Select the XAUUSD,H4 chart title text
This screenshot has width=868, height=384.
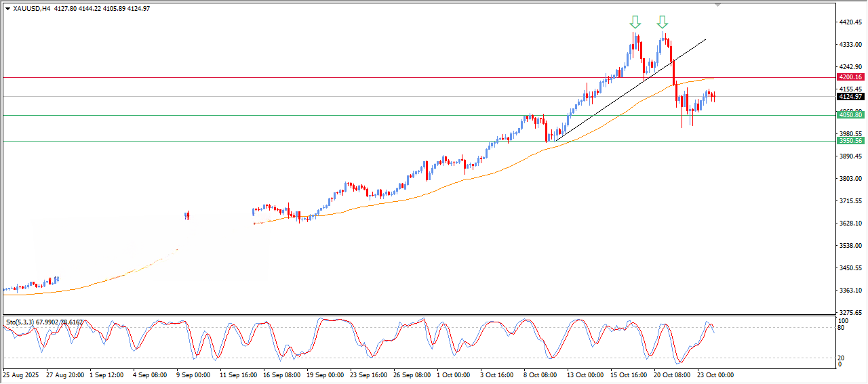(31, 9)
